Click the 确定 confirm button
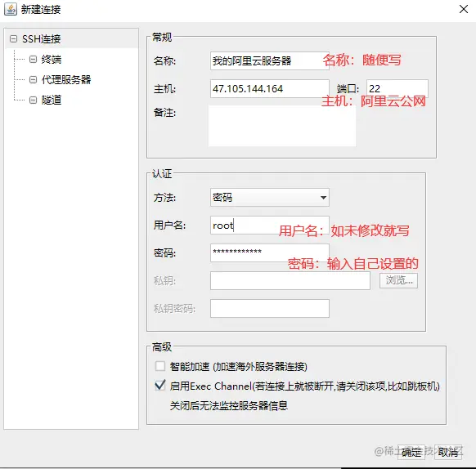Image resolution: width=476 pixels, height=469 pixels. point(411,453)
